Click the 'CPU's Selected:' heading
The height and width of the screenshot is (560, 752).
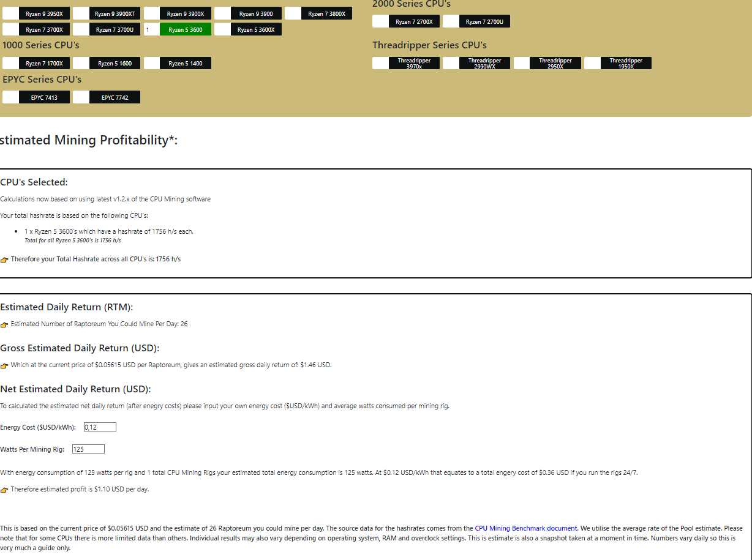click(34, 182)
